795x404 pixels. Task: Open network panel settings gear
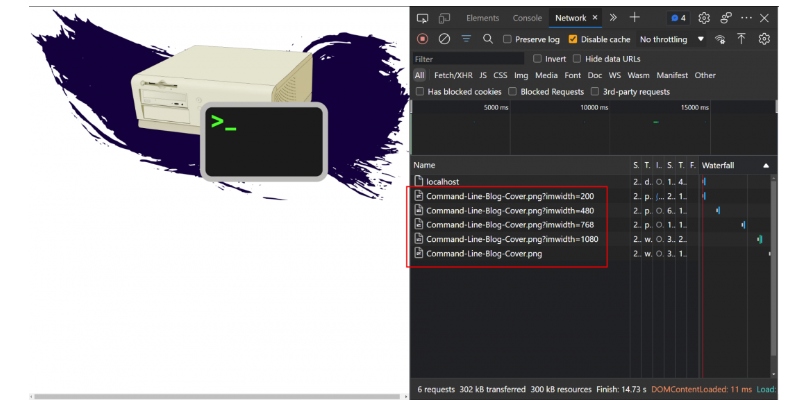coord(764,39)
